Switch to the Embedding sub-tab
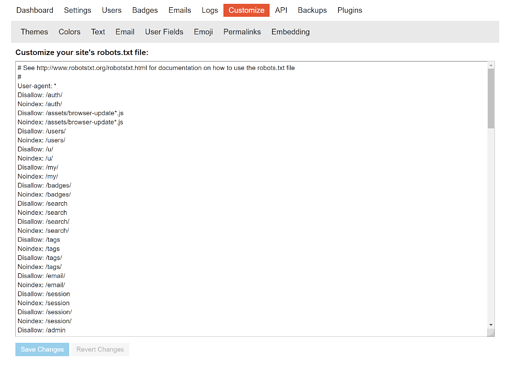 point(290,32)
